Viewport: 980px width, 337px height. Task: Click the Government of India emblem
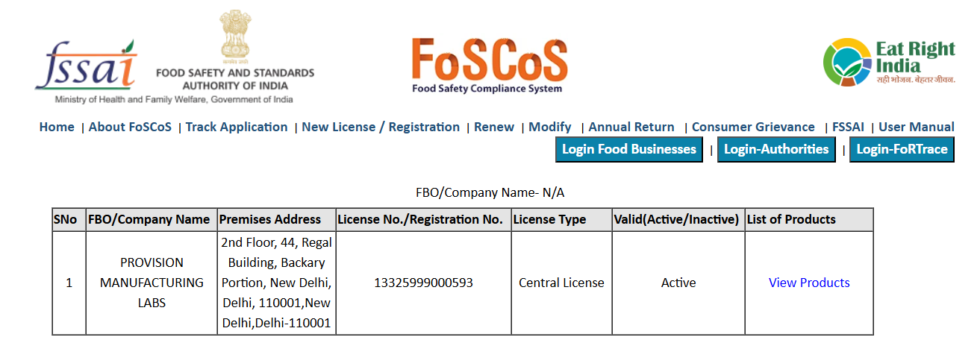[x=235, y=37]
